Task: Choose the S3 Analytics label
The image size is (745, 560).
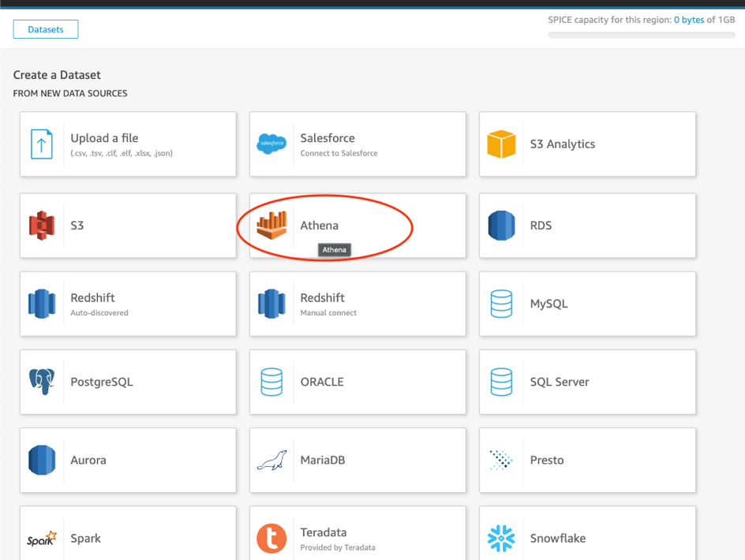Action: [563, 144]
